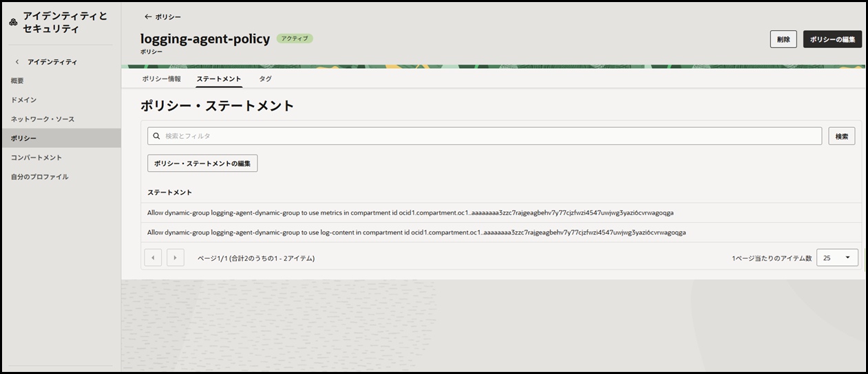Open 概要 in the sidebar

(x=17, y=81)
